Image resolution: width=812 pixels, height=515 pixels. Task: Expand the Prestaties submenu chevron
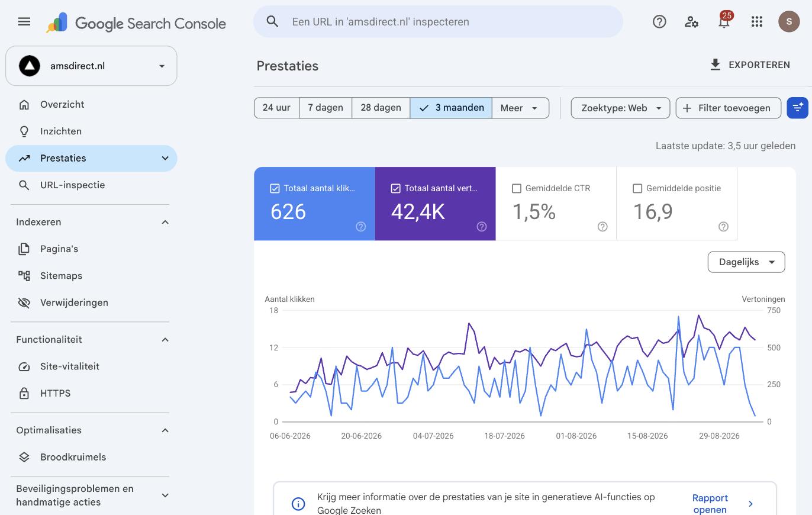click(165, 158)
